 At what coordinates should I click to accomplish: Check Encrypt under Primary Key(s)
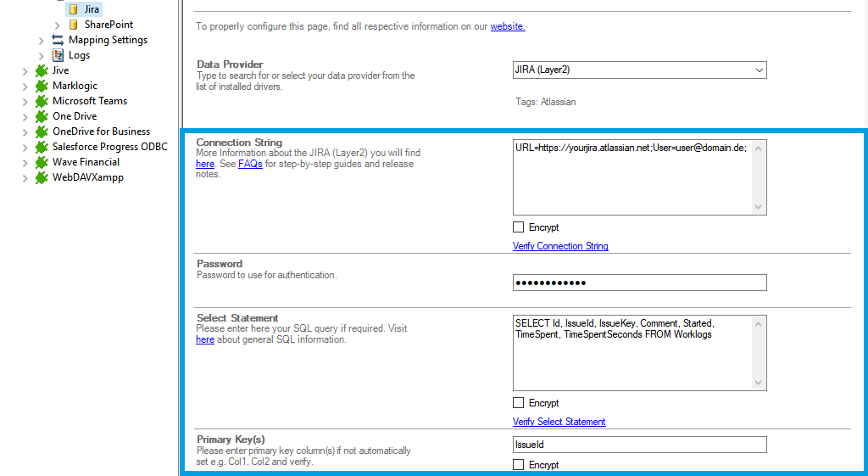[x=519, y=465]
